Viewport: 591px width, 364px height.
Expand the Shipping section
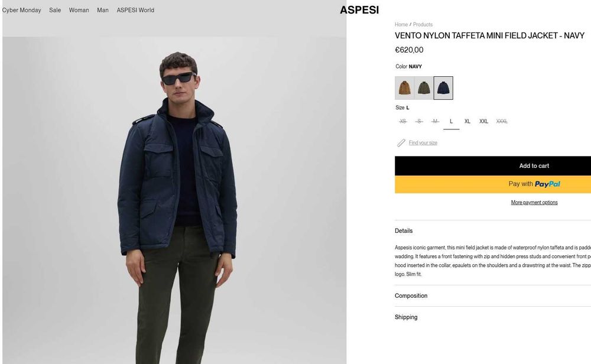tap(406, 317)
